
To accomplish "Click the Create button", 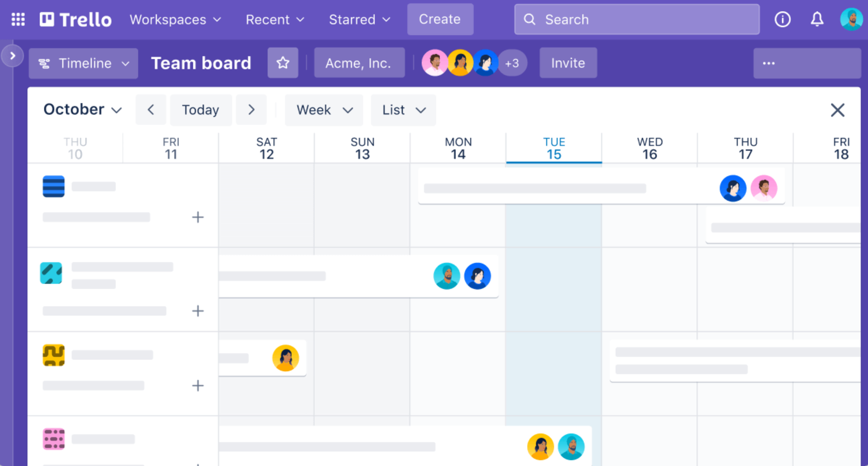I will pos(440,19).
